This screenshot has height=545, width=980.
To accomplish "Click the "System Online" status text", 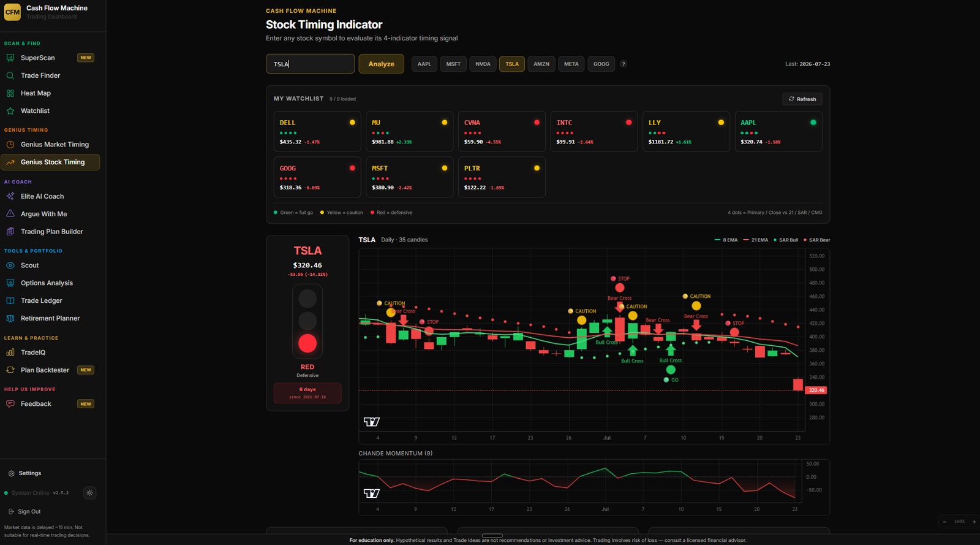I will (x=30, y=493).
